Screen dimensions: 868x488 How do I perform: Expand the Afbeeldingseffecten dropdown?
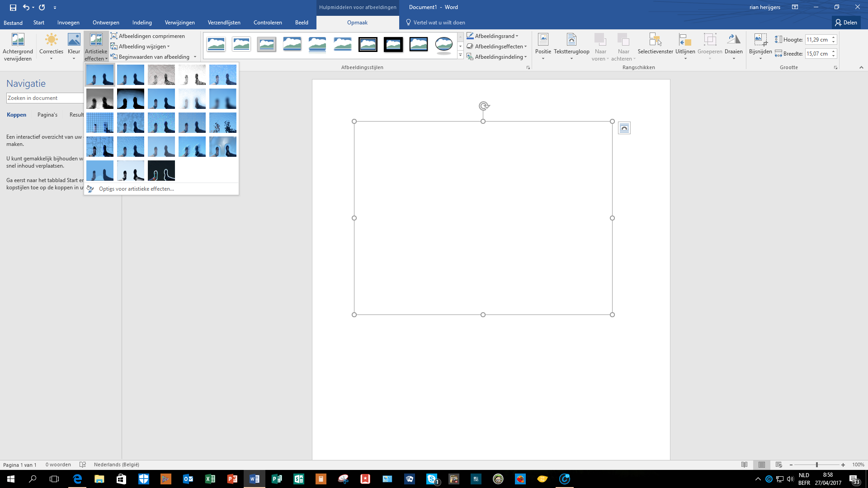tap(525, 47)
